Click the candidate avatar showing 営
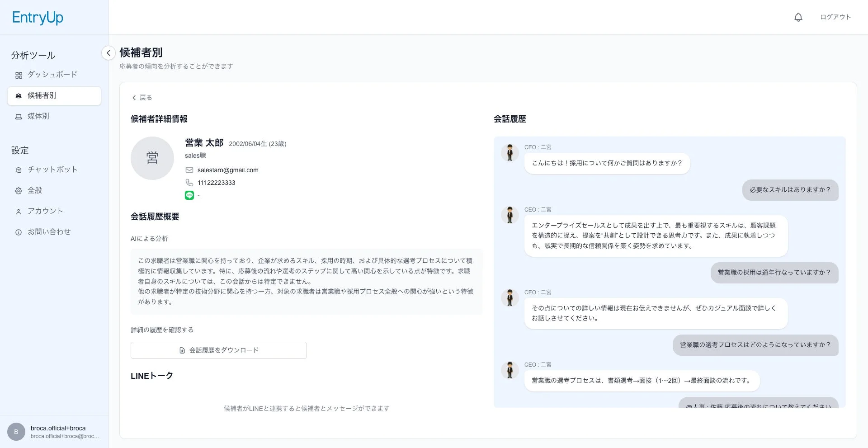This screenshot has height=448, width=868. [x=152, y=158]
